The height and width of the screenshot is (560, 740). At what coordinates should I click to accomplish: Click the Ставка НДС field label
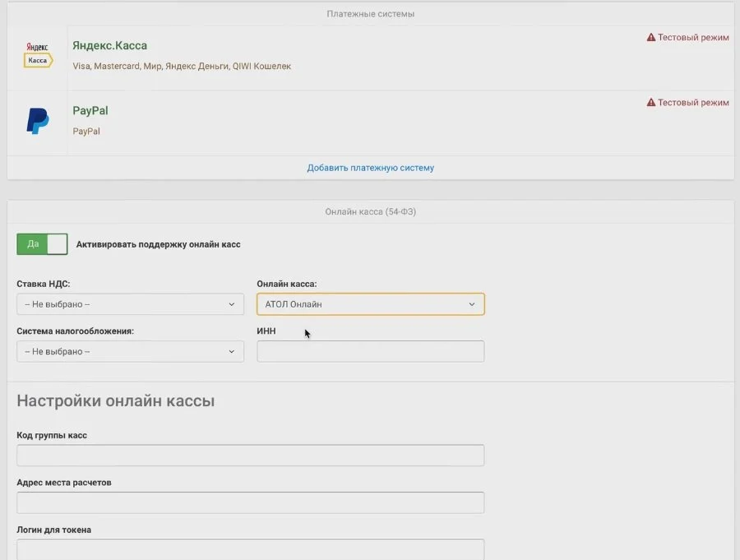[44, 284]
